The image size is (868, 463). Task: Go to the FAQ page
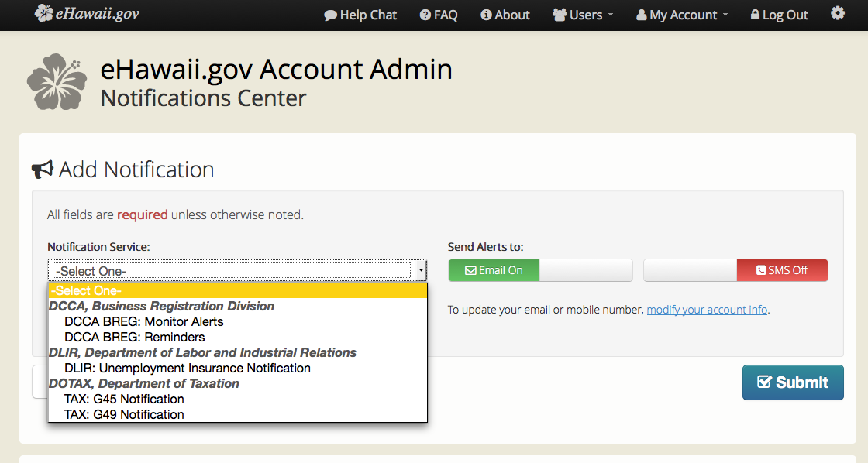click(439, 15)
